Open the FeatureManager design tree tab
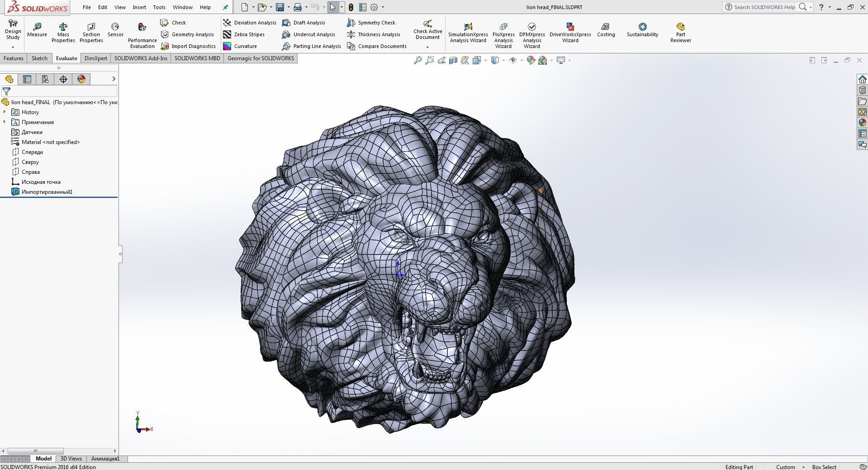The width and height of the screenshot is (868, 470). click(9, 79)
